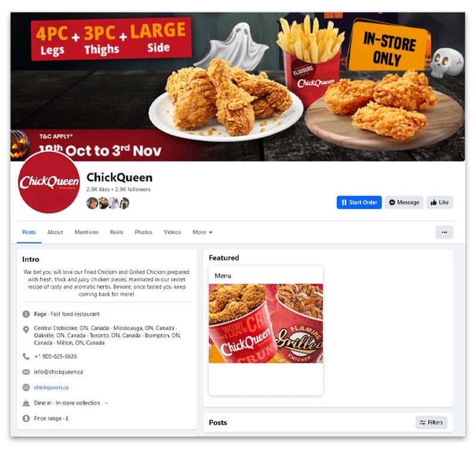Open the Halloween offer cover photo
The height and width of the screenshot is (449, 476).
238,87
